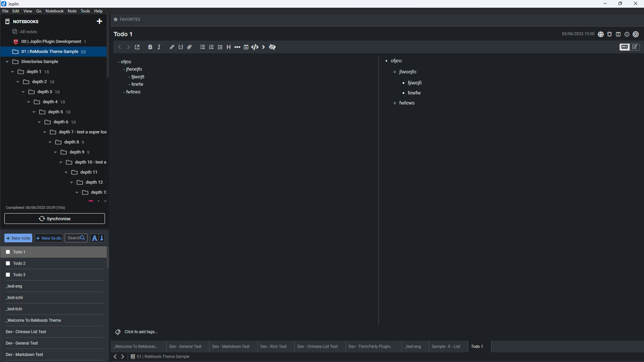
Task: Set an alarm for this note
Action: point(609,34)
